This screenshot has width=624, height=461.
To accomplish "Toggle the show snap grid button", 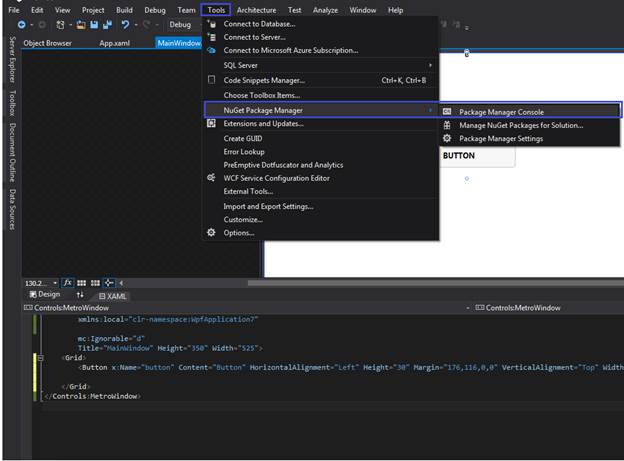I will tap(82, 283).
